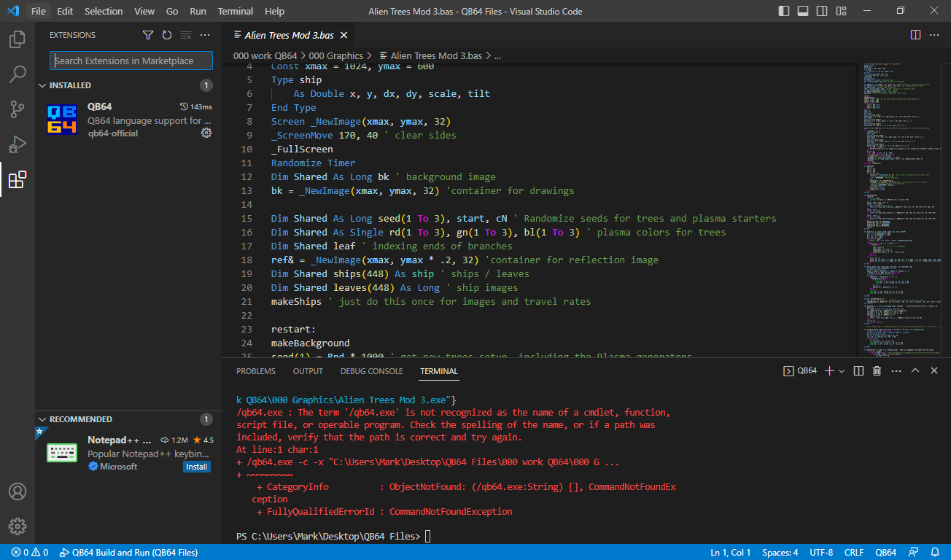Maximize the terminal panel size
Screen dimensions: 951x560
(915, 371)
